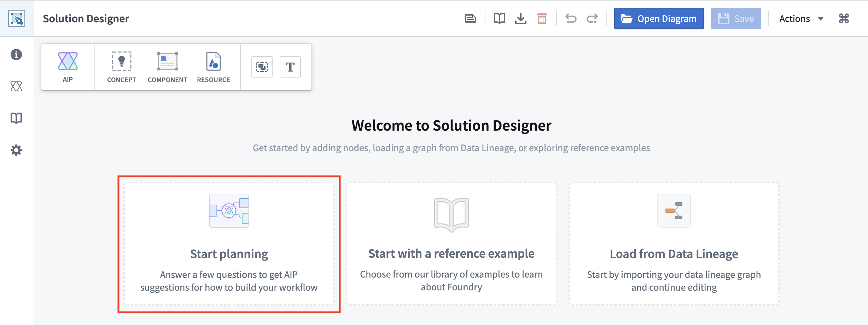The image size is (868, 325).
Task: Open the AIP panel in left sidebar
Action: coord(16,86)
